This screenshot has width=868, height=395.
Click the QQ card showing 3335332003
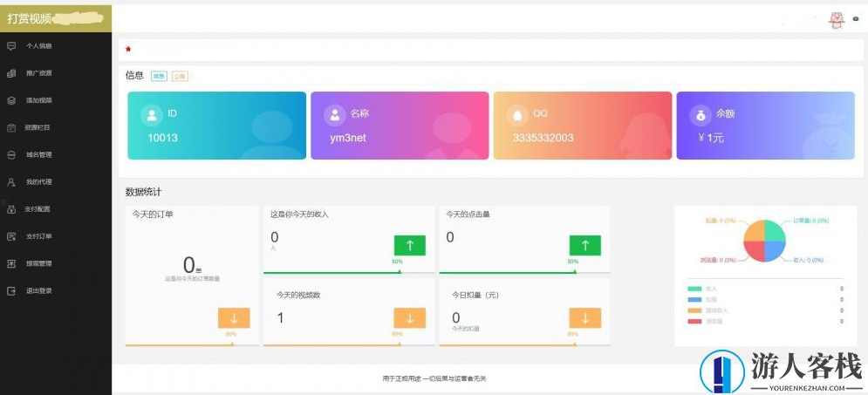(583, 126)
